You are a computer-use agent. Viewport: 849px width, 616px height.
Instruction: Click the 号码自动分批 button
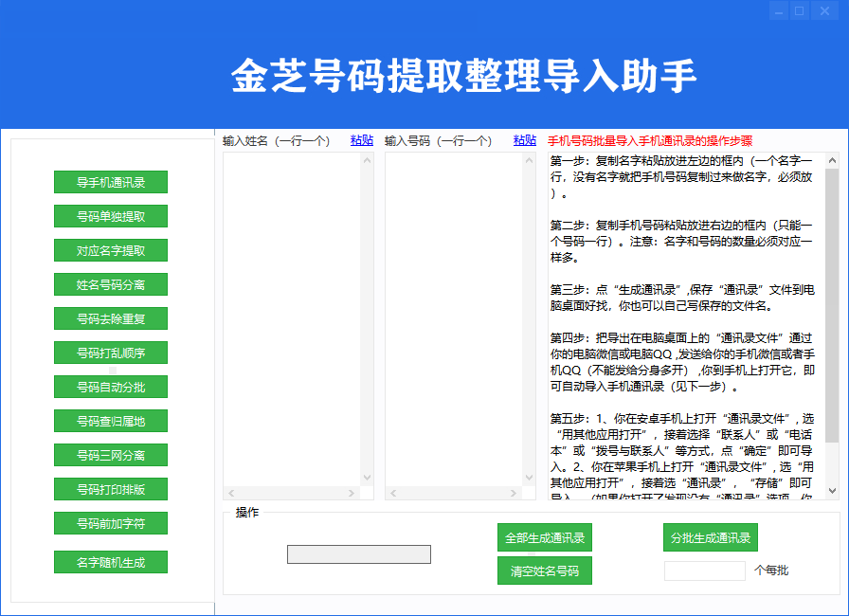(x=110, y=387)
